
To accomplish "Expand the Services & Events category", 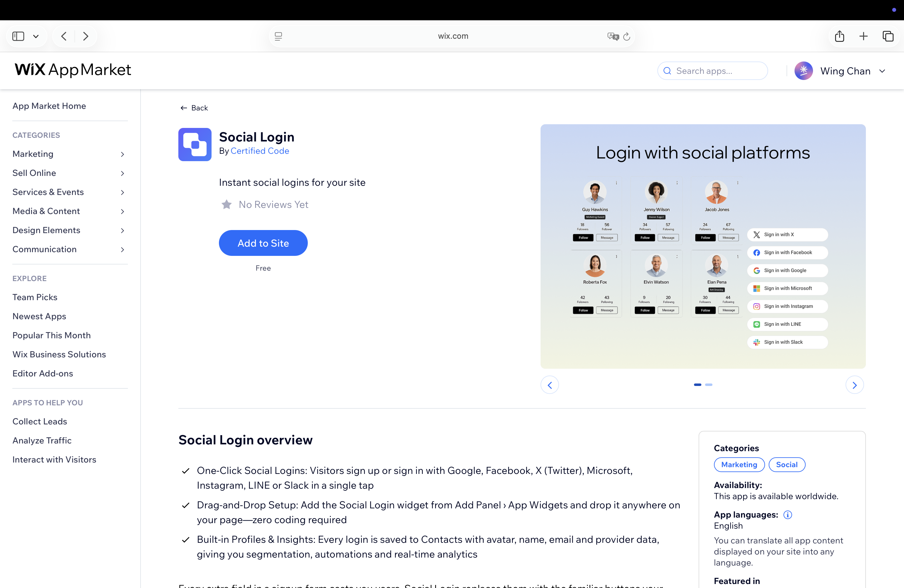I will (48, 192).
